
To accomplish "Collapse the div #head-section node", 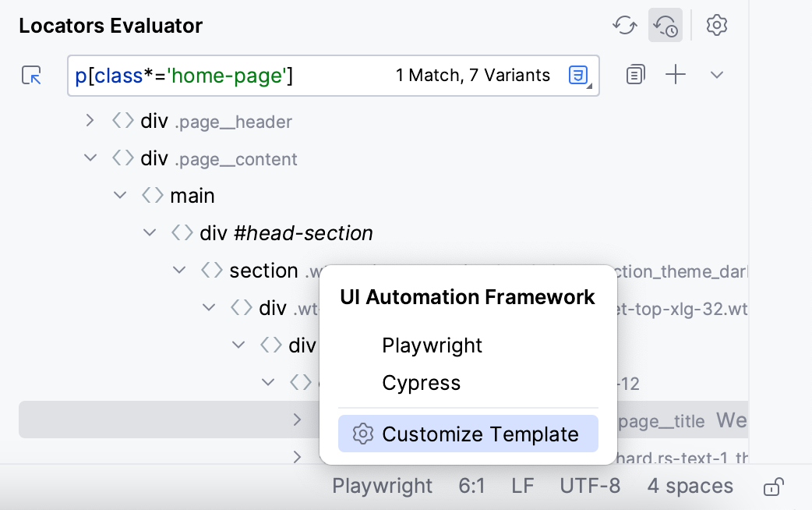I will 150,232.
